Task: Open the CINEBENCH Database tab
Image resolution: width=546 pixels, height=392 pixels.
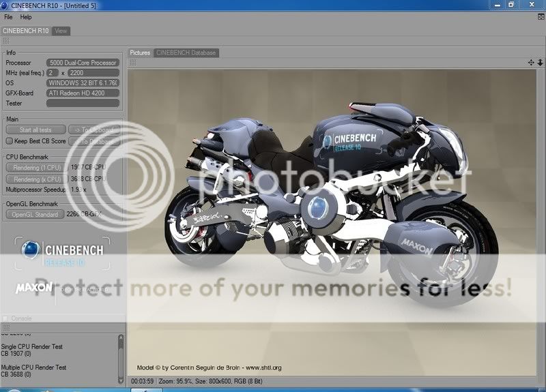Action: 186,53
